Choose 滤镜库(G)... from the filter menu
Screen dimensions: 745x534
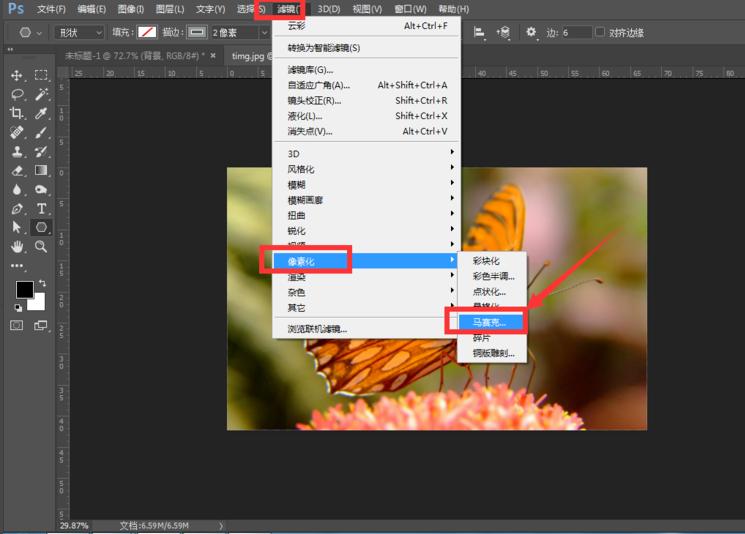[x=365, y=70]
